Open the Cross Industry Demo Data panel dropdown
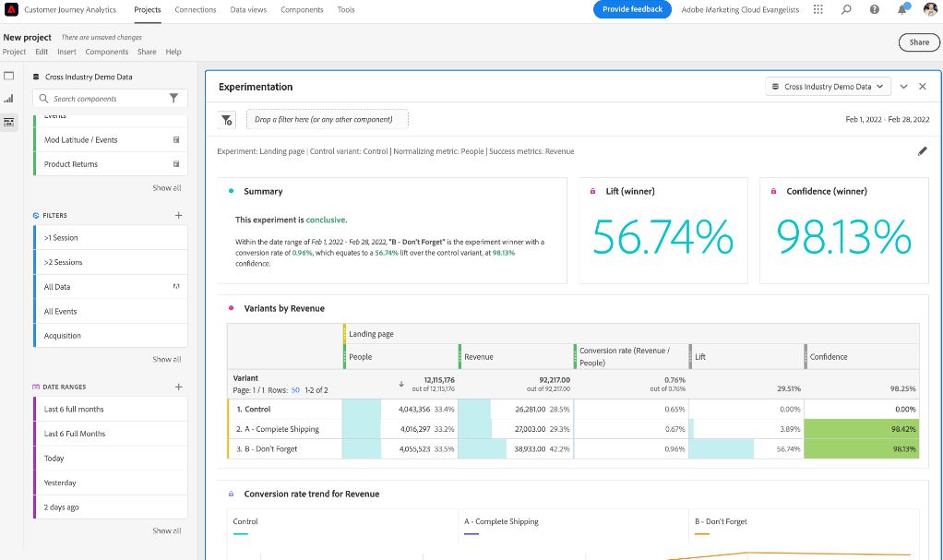 (829, 87)
